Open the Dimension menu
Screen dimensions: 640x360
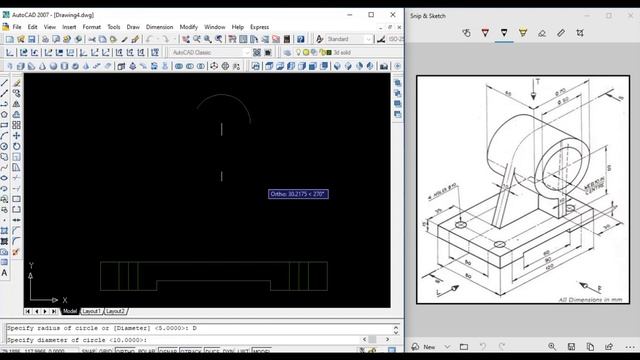point(160,27)
